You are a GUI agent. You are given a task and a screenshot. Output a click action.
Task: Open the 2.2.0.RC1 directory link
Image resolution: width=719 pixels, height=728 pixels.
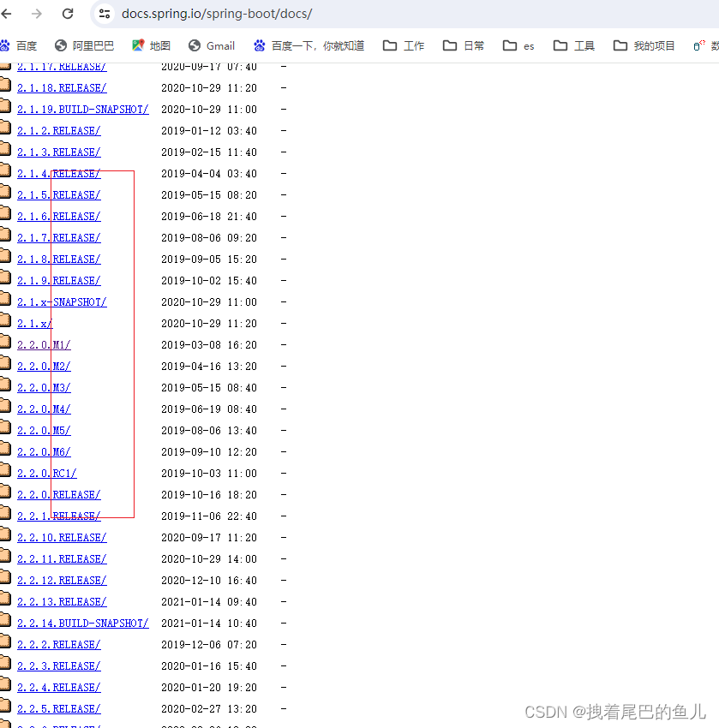(x=46, y=473)
